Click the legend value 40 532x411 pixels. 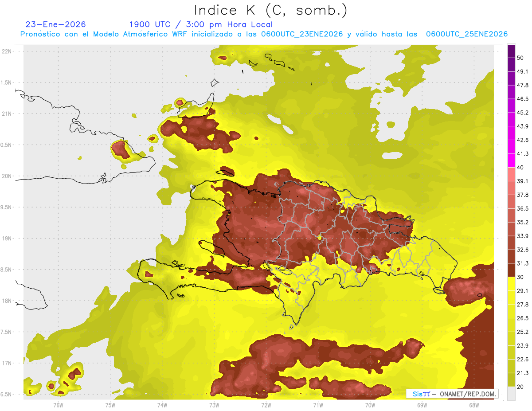pyautogui.click(x=521, y=167)
